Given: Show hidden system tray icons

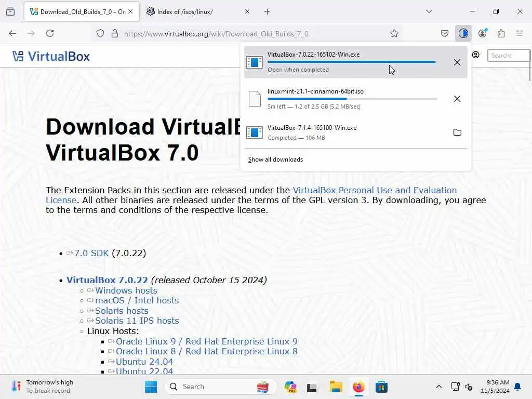Looking at the screenshot, I should [438, 387].
